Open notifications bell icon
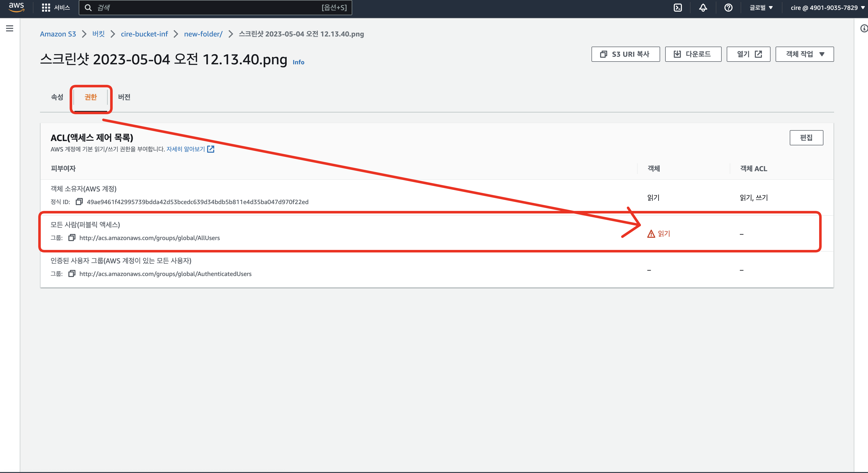The image size is (868, 473). 703,8
